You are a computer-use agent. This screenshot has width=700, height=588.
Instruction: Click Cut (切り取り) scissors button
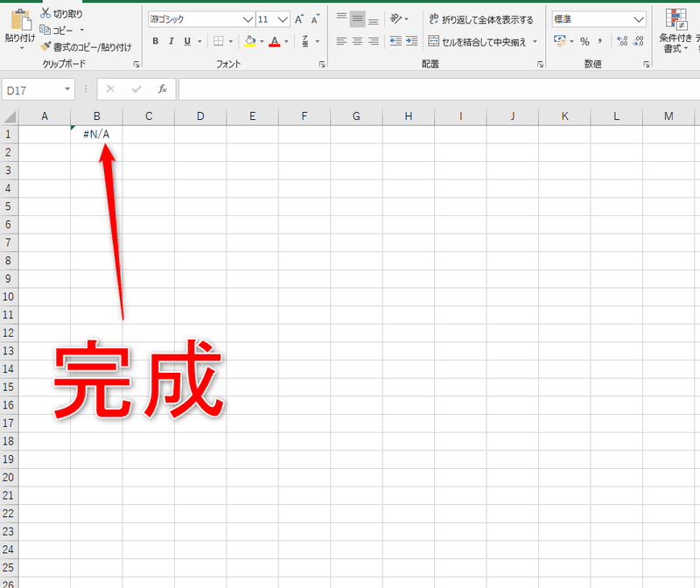(x=61, y=14)
